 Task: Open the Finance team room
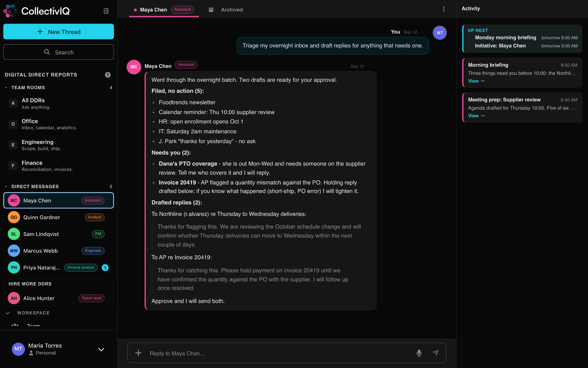pos(59,166)
